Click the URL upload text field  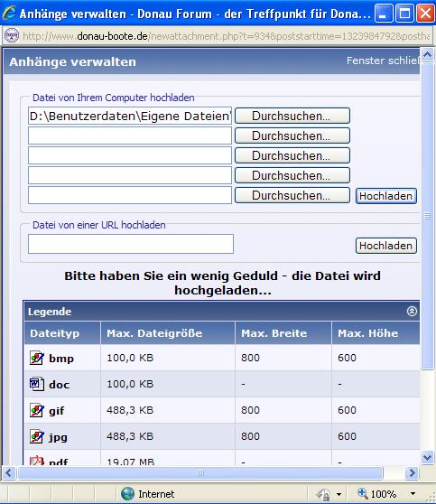tap(131, 244)
